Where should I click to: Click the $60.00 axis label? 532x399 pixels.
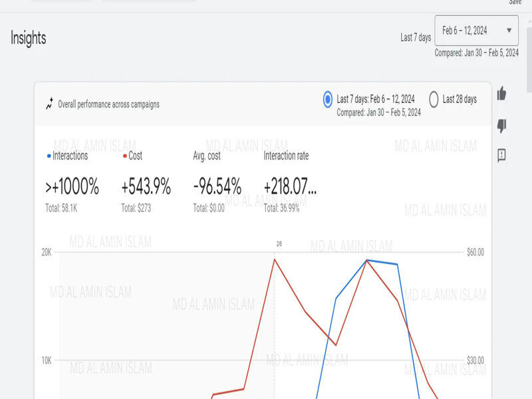[475, 252]
